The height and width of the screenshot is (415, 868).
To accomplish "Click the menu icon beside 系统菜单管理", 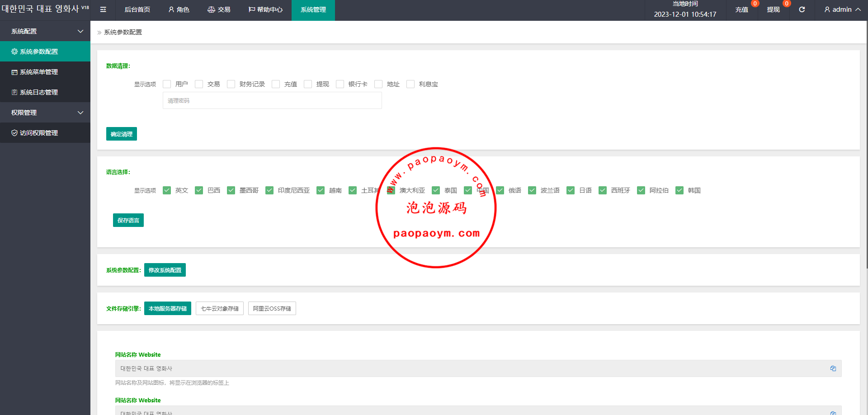I will click(x=14, y=72).
